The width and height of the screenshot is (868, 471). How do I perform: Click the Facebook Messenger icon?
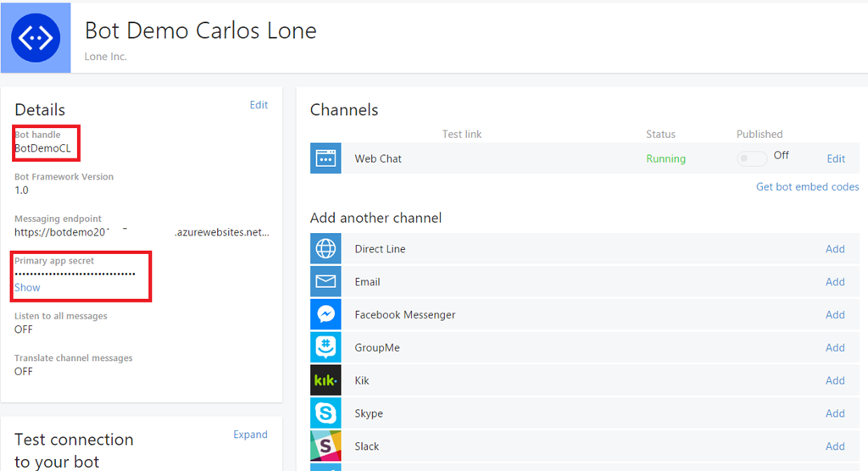click(x=325, y=314)
